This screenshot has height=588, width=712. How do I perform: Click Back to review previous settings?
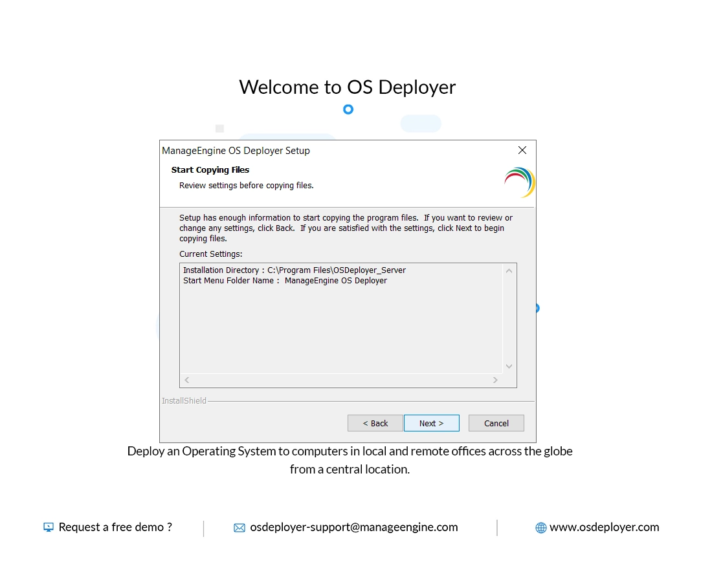tap(375, 422)
